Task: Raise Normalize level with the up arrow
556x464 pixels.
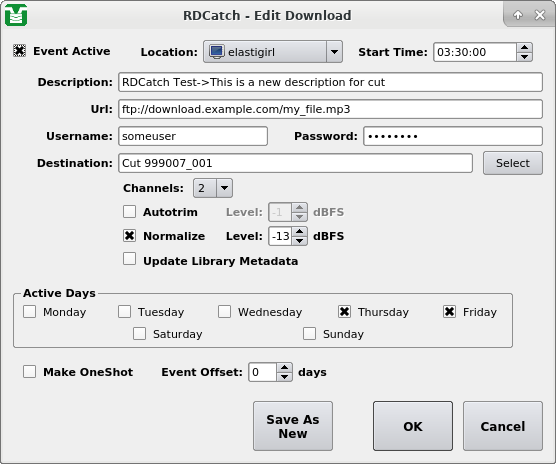Action: pos(300,231)
